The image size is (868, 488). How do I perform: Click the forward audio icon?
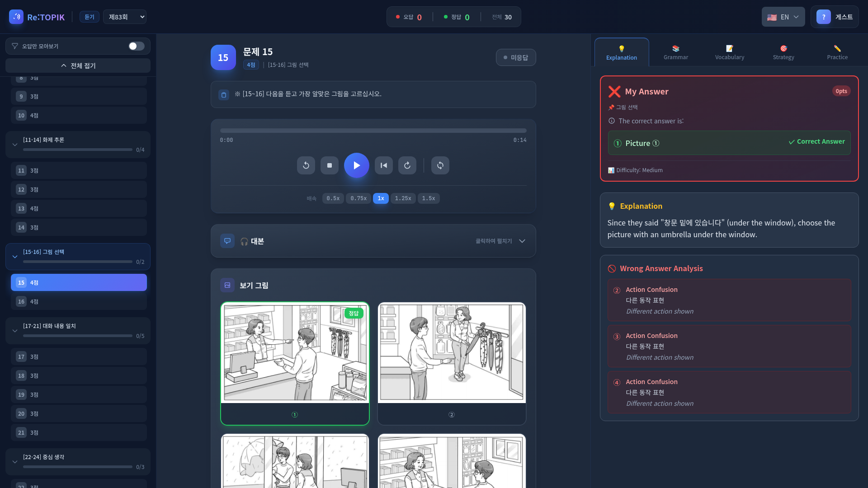[407, 165]
